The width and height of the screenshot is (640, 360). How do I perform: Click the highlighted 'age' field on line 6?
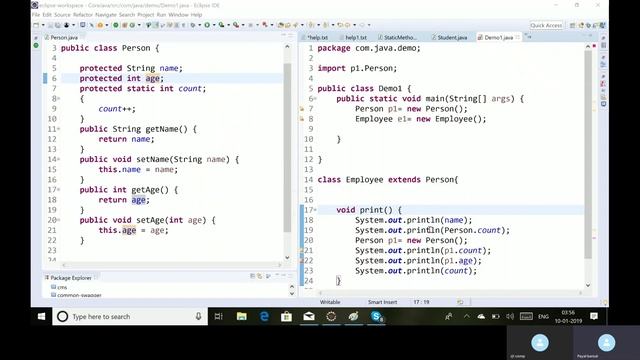[x=152, y=78]
